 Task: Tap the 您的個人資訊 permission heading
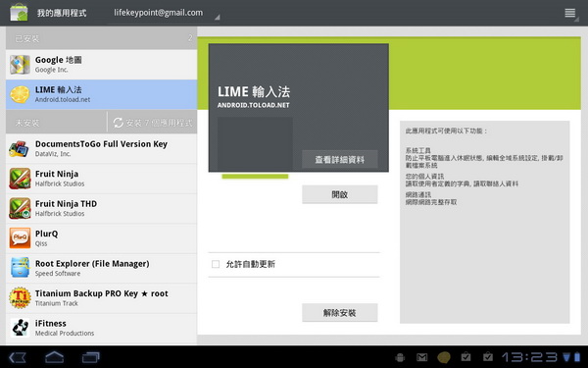(x=424, y=177)
